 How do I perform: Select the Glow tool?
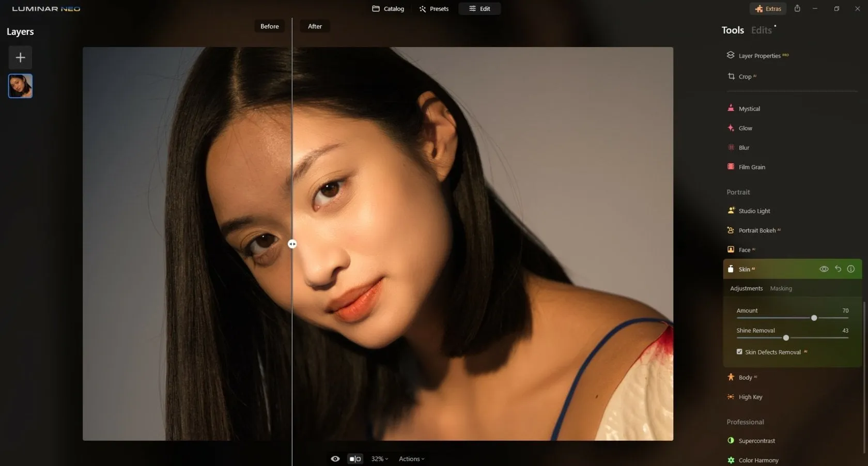(x=745, y=128)
